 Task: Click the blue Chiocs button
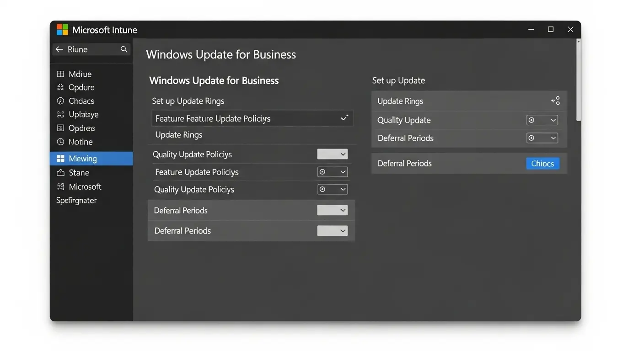coord(543,164)
